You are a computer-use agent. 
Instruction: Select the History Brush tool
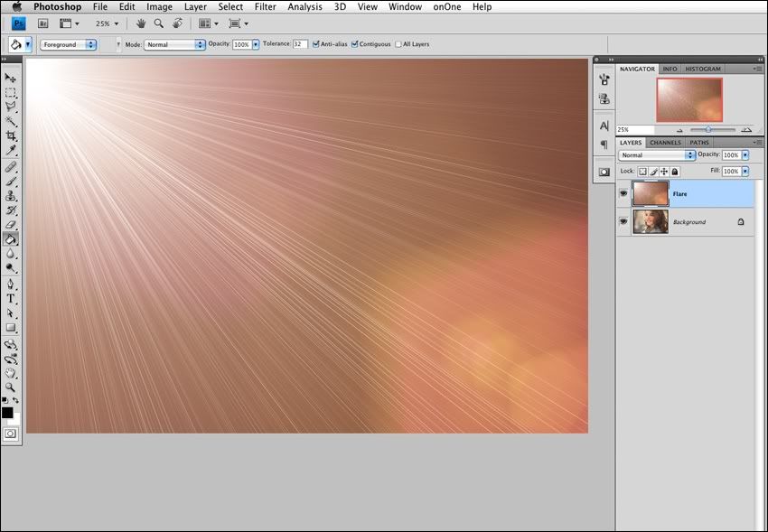click(10, 210)
